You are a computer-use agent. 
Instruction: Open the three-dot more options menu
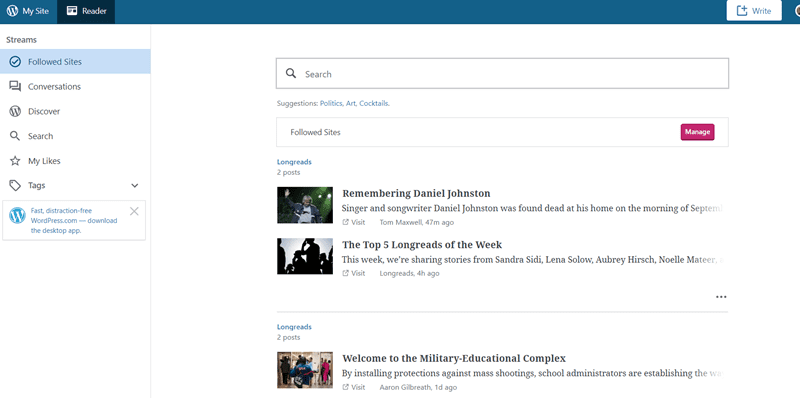721,297
